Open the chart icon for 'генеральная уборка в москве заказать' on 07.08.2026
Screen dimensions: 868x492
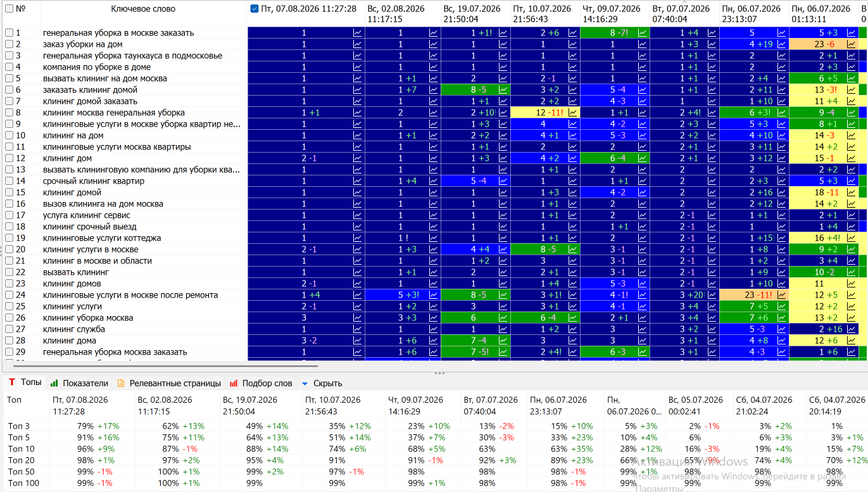358,33
